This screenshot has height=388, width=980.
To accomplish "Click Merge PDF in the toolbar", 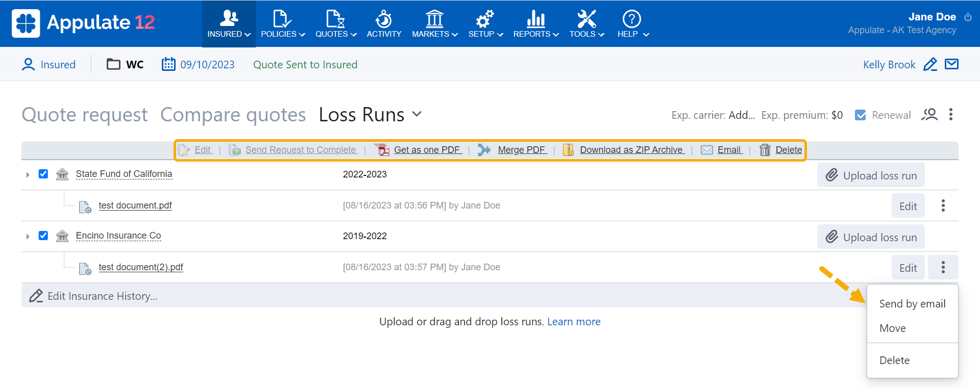I will click(x=522, y=150).
